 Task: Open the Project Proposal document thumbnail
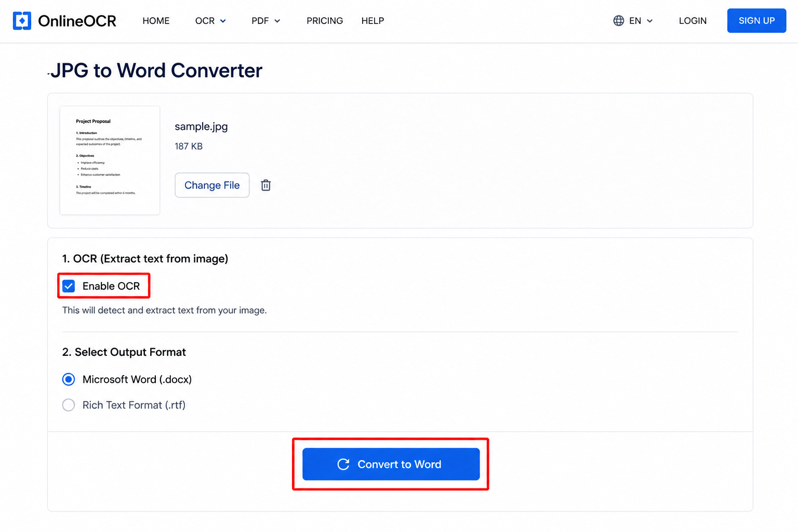pos(110,160)
